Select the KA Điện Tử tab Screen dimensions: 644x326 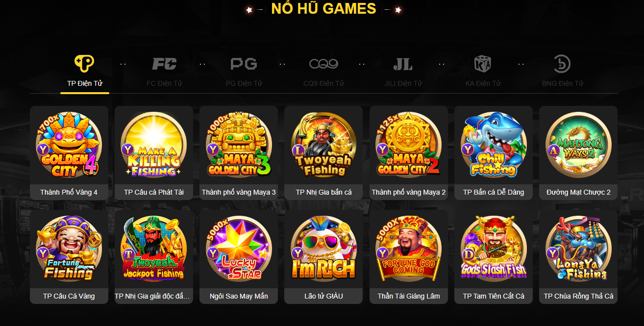pyautogui.click(x=483, y=71)
